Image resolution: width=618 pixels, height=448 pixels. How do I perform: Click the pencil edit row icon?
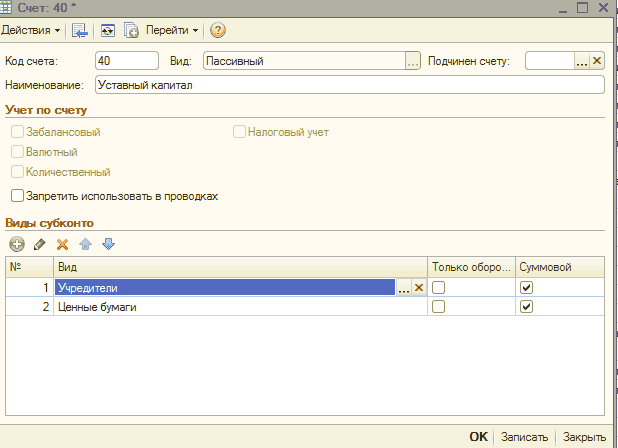[x=40, y=244]
